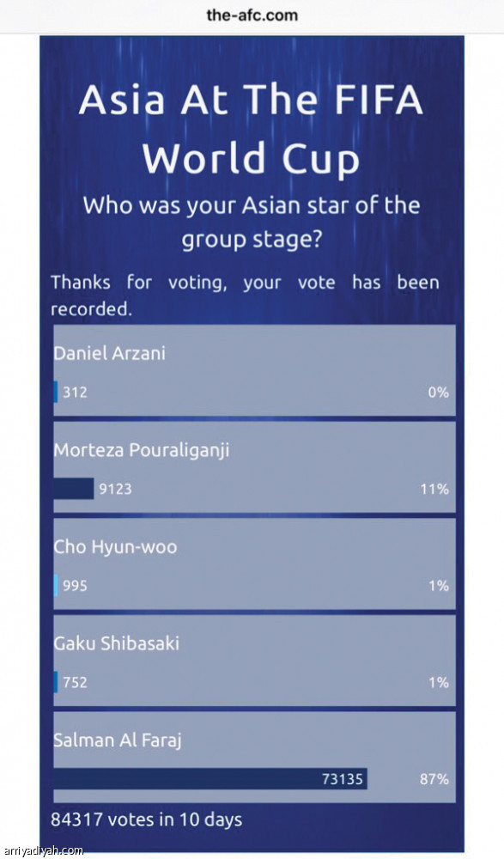Choose Cho Hyun-woo result row

(254, 564)
